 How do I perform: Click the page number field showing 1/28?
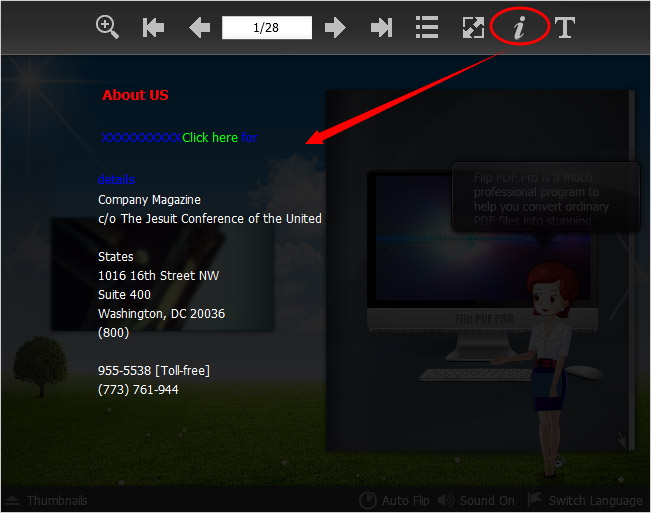pyautogui.click(x=267, y=28)
